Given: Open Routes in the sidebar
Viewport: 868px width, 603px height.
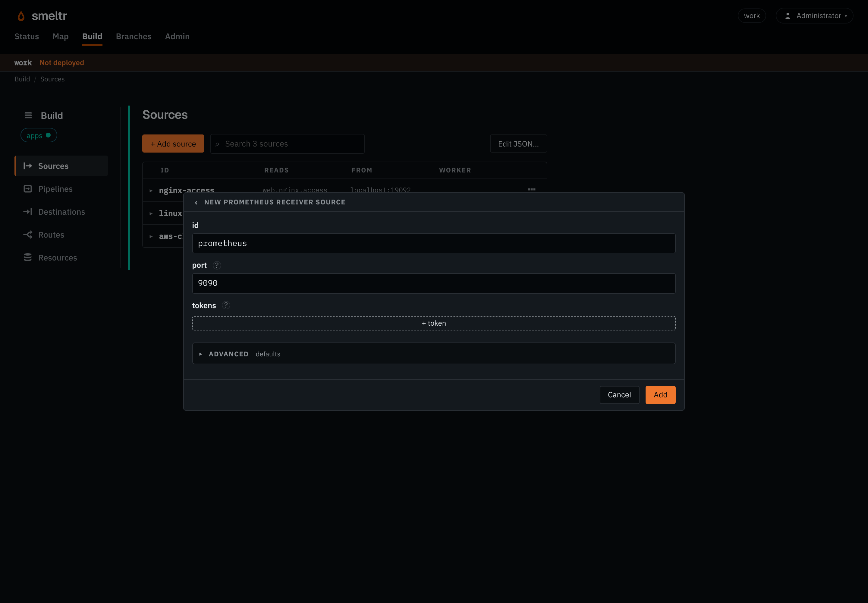Looking at the screenshot, I should pyautogui.click(x=61, y=235).
